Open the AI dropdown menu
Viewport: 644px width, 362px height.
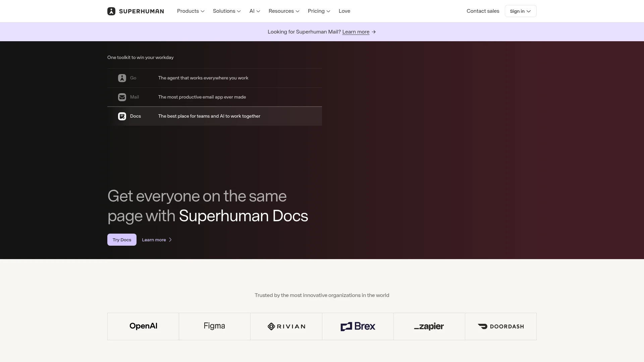point(255,11)
